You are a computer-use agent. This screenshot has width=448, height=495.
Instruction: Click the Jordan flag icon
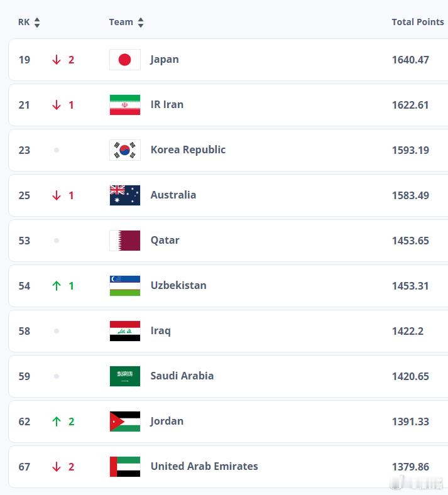pyautogui.click(x=124, y=422)
